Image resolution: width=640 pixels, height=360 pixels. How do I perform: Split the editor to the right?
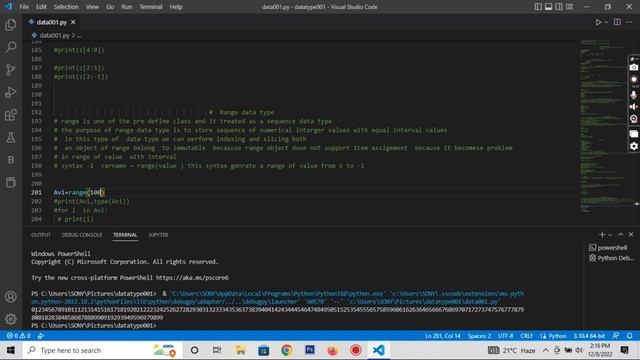[x=617, y=22]
